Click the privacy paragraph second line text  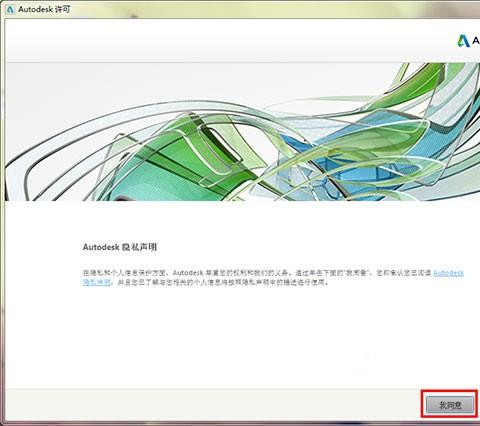point(206,282)
